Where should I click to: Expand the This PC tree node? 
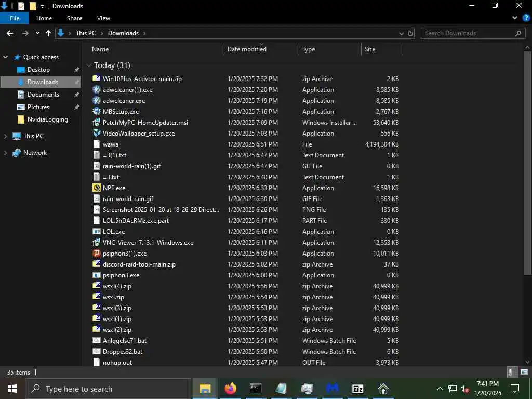click(x=5, y=136)
